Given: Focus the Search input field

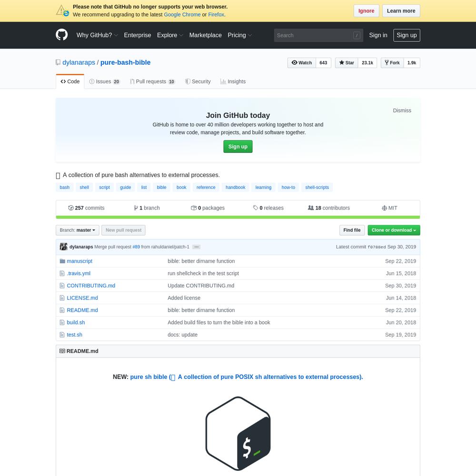Looking at the screenshot, I should (318, 35).
